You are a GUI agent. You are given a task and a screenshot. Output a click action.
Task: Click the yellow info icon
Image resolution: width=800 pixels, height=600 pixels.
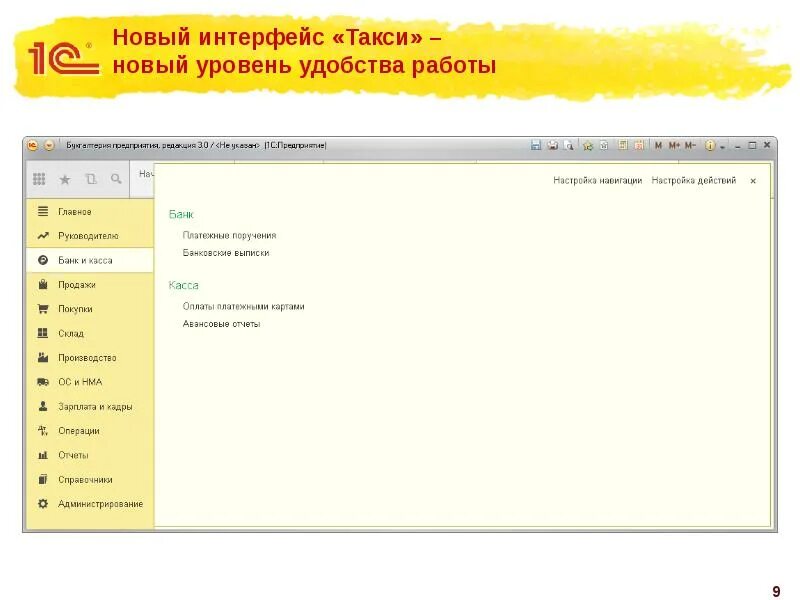[x=710, y=145]
